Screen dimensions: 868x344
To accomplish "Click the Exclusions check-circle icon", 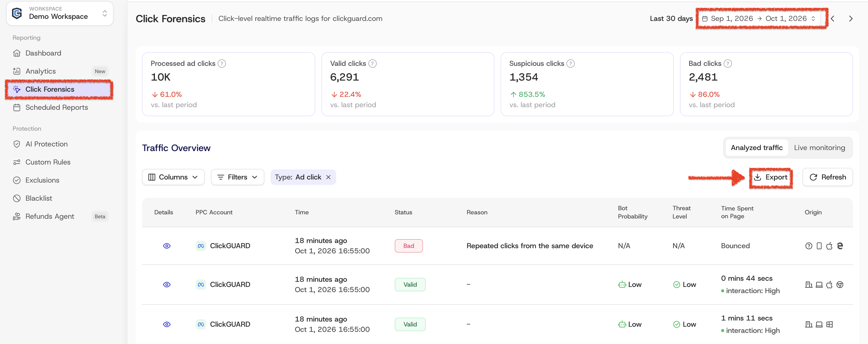I will (17, 180).
